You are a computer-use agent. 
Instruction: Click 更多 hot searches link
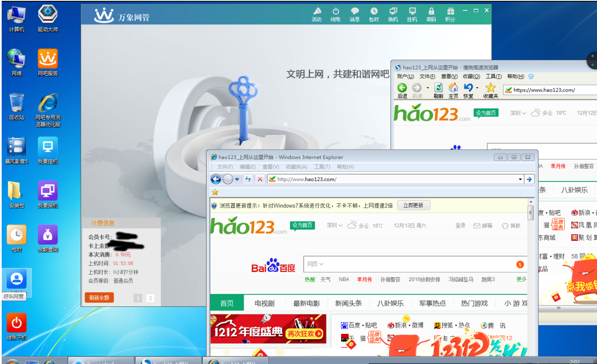(522, 279)
